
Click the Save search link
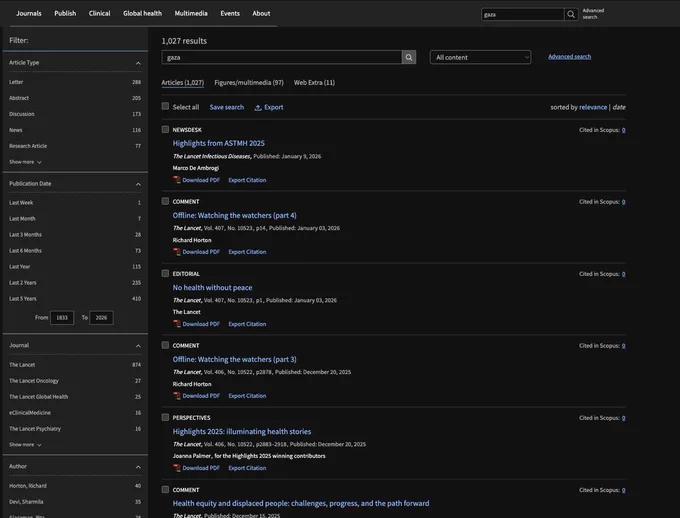coord(227,107)
